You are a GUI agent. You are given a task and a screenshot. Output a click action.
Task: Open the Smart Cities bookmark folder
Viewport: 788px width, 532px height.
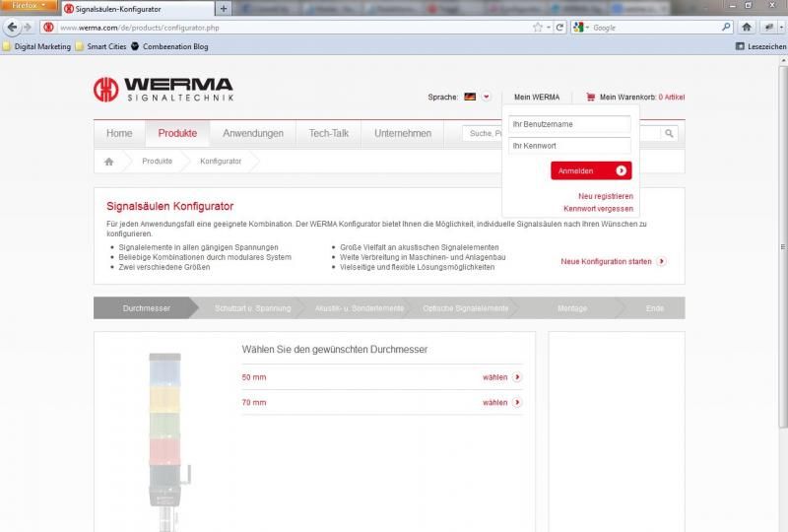101,46
